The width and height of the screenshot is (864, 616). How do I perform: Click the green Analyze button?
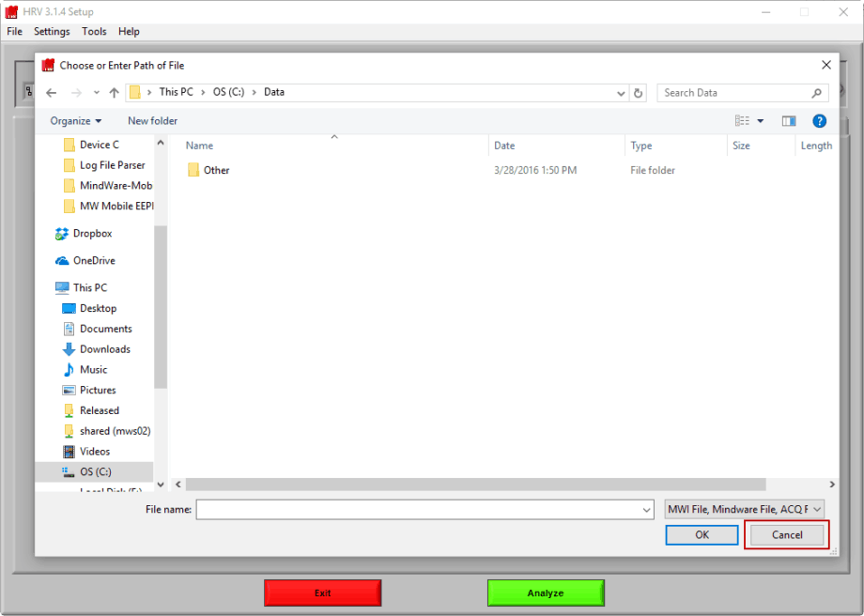[546, 593]
